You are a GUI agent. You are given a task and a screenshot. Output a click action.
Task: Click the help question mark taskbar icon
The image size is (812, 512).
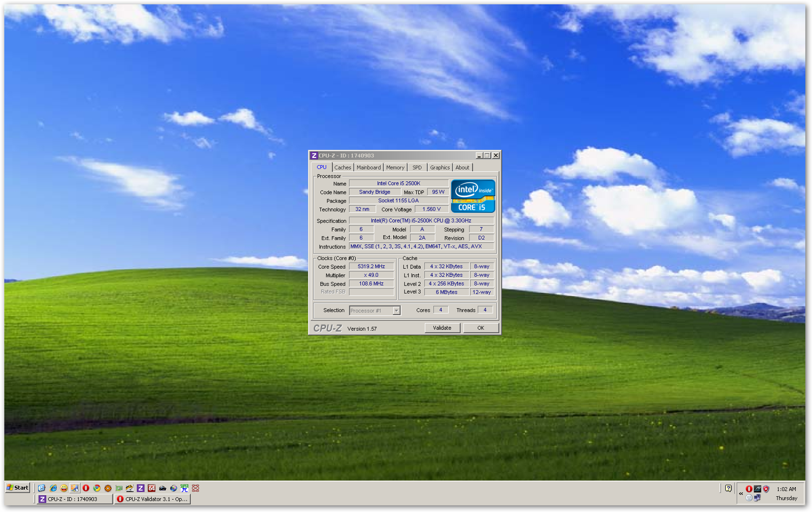[x=728, y=488]
